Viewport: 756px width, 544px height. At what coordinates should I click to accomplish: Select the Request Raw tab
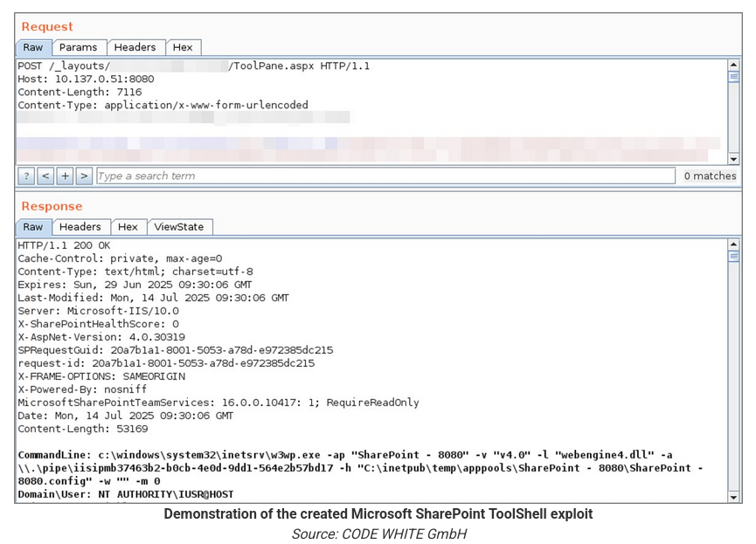tap(33, 47)
